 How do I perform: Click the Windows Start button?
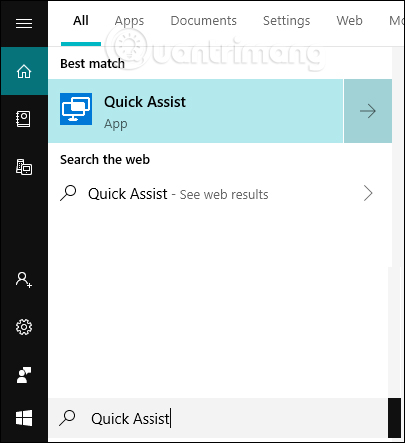click(24, 418)
